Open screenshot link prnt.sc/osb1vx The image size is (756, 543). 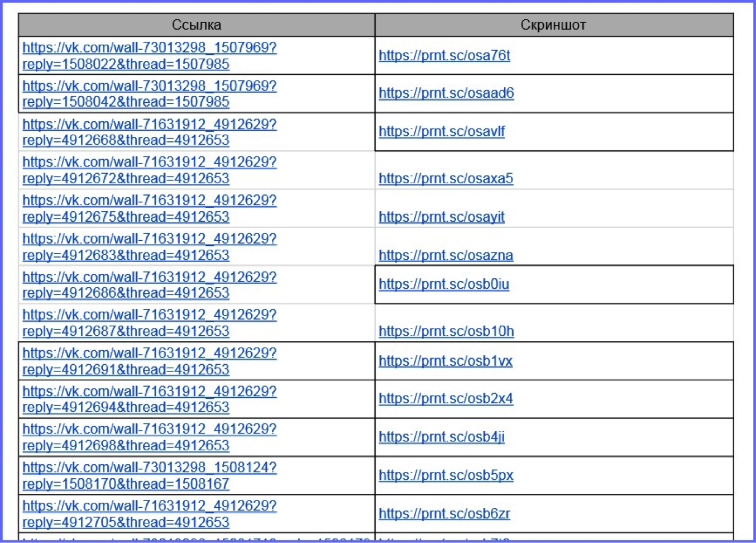pyautogui.click(x=446, y=361)
